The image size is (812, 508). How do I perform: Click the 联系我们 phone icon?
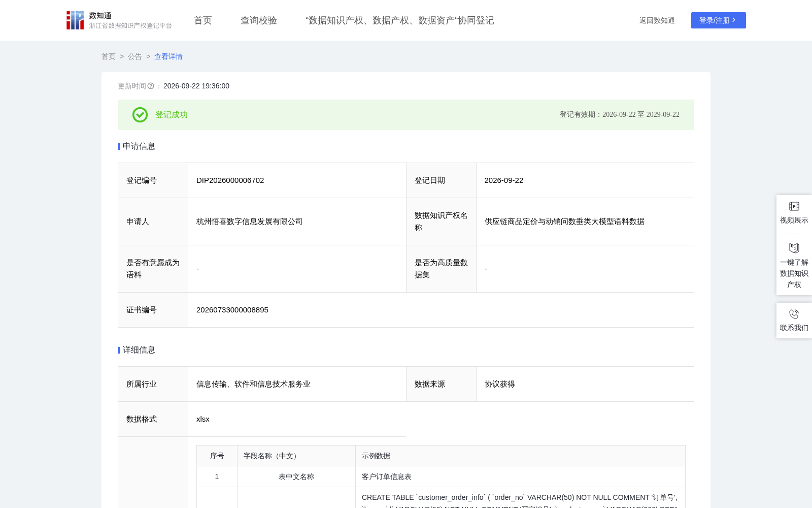point(794,314)
